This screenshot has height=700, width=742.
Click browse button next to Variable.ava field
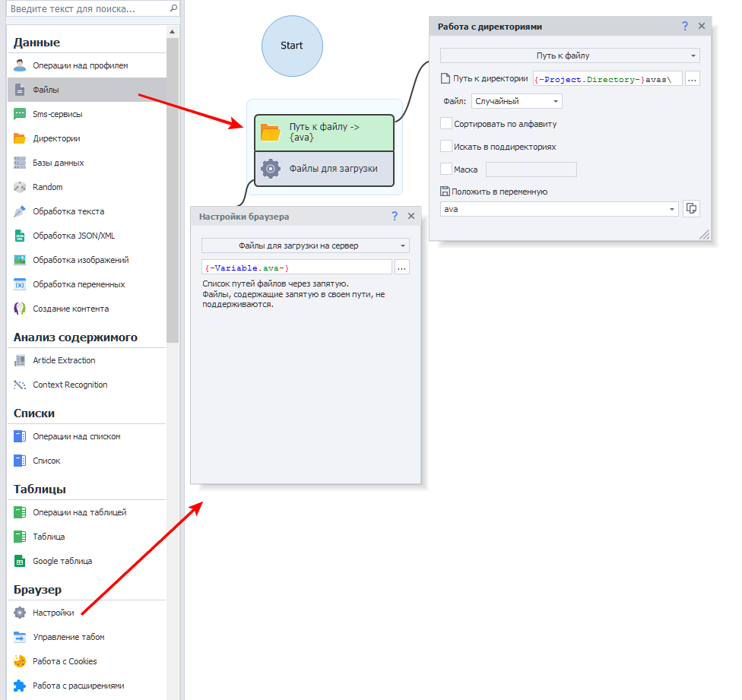pyautogui.click(x=401, y=268)
